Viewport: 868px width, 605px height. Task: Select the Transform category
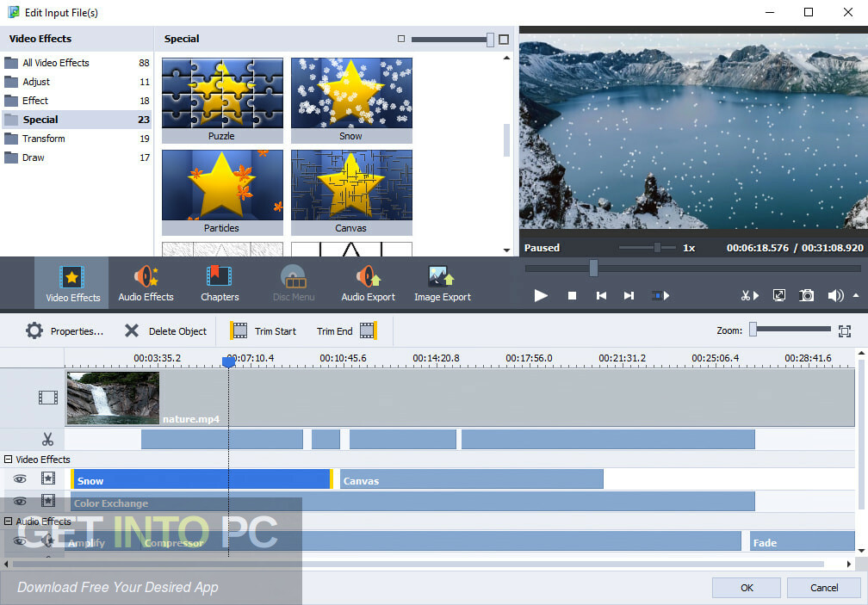pyautogui.click(x=77, y=139)
